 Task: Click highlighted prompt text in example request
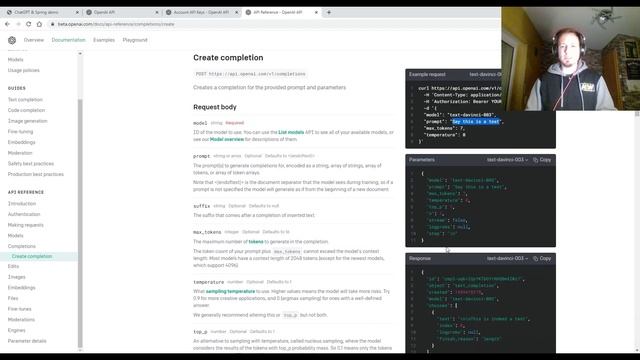click(x=476, y=122)
